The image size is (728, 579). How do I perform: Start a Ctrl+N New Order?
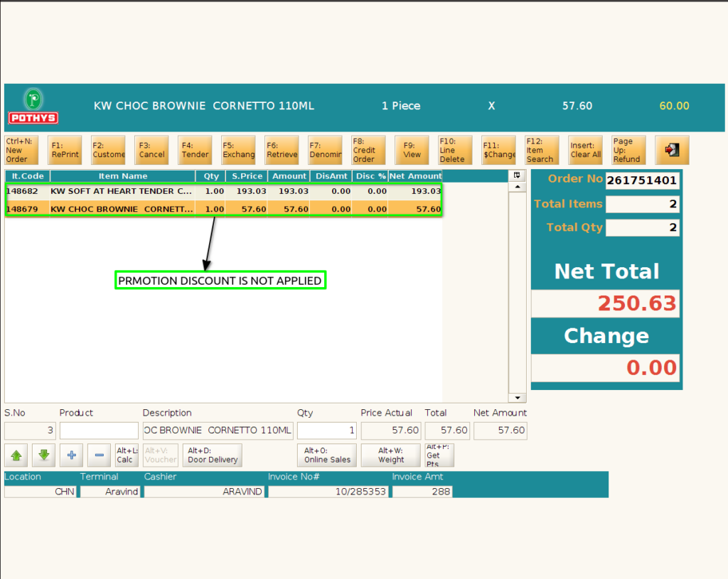[21, 150]
